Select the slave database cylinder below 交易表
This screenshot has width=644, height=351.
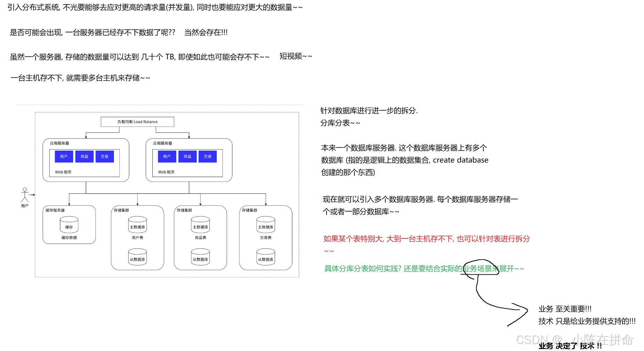(266, 257)
